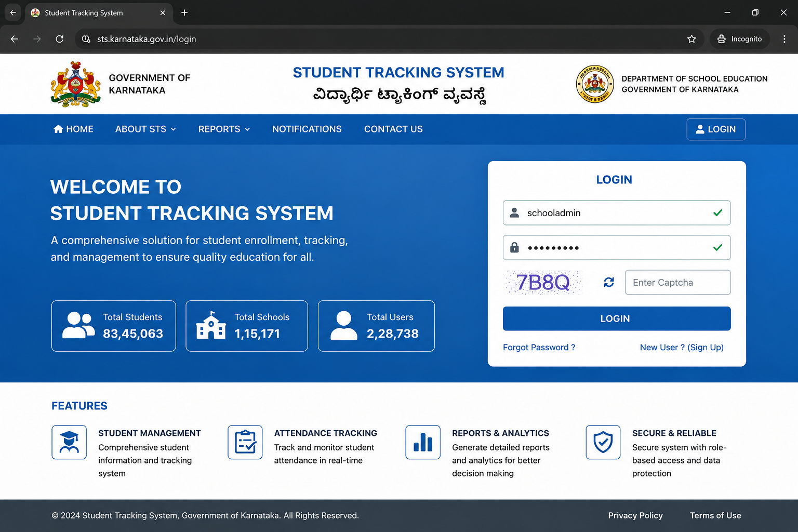
Task: Go back using browser back arrow
Action: pyautogui.click(x=15, y=39)
